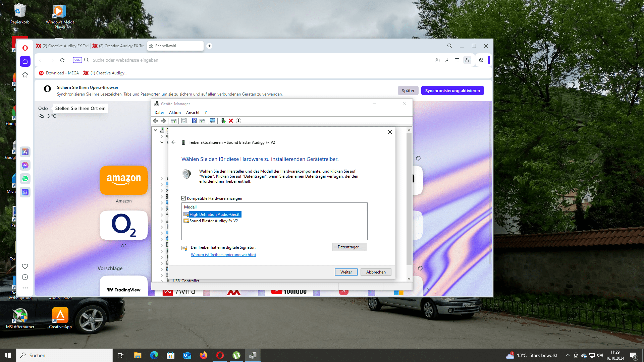The image size is (644, 362).
Task: Click the disable device down-arrow icon
Action: click(238, 121)
